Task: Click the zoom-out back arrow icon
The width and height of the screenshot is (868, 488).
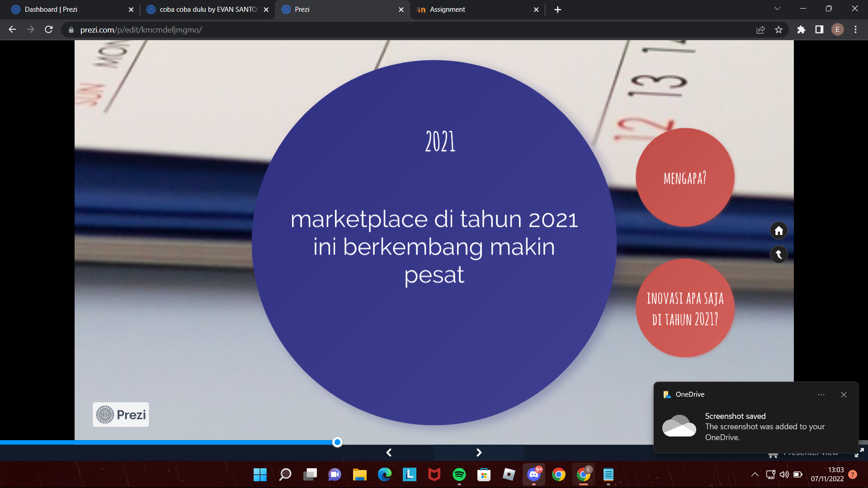Action: tap(778, 254)
